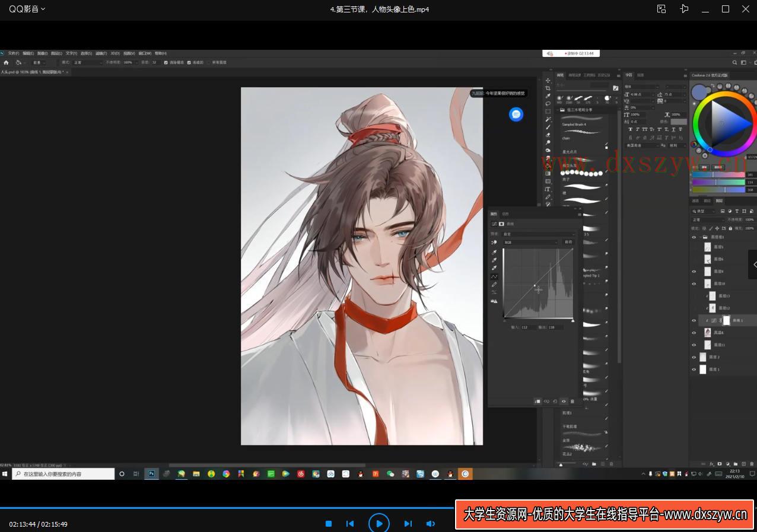Collapse the layer group 1 folder arrow

tap(701, 237)
